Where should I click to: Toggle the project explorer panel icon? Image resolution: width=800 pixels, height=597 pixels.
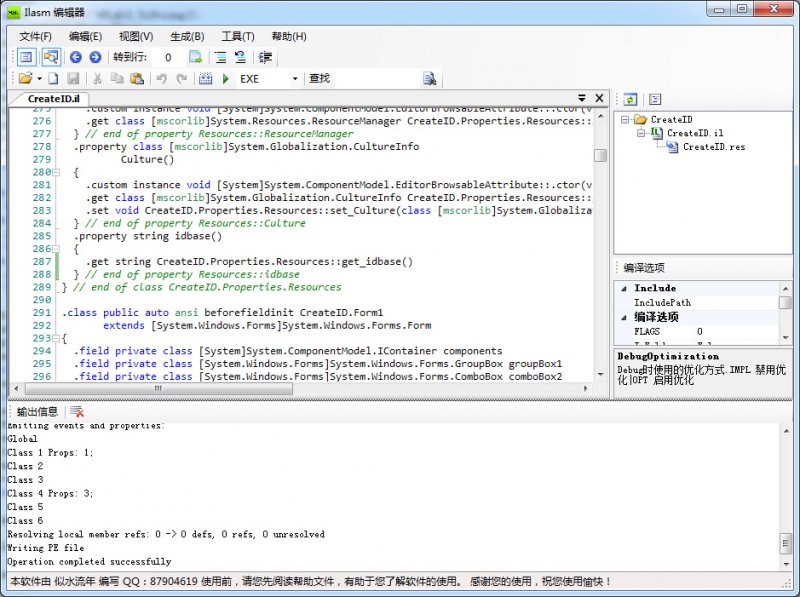pyautogui.click(x=51, y=57)
